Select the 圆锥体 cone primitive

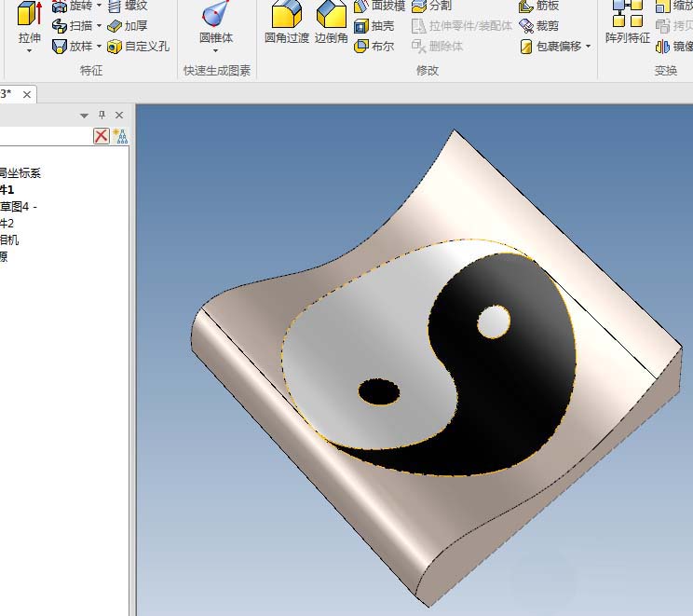pyautogui.click(x=216, y=22)
